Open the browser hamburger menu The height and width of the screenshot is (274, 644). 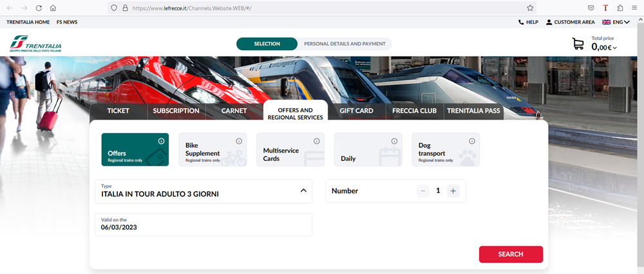[634, 8]
